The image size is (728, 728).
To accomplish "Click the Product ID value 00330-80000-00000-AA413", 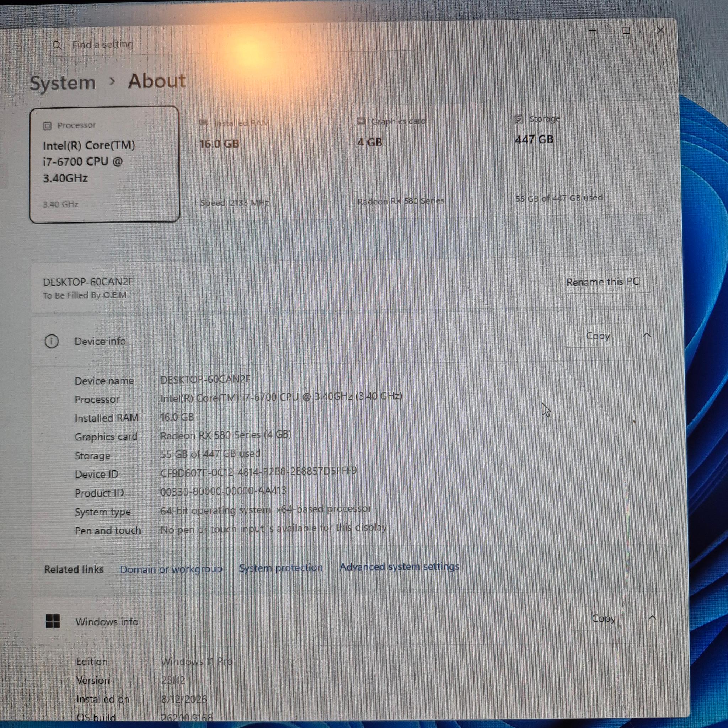I will 224,491.
